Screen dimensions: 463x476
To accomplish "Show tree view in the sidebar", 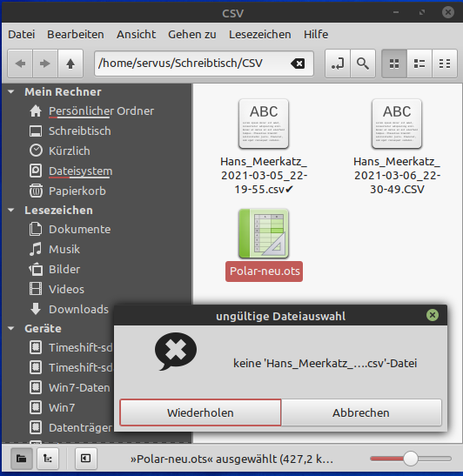I will 48,459.
